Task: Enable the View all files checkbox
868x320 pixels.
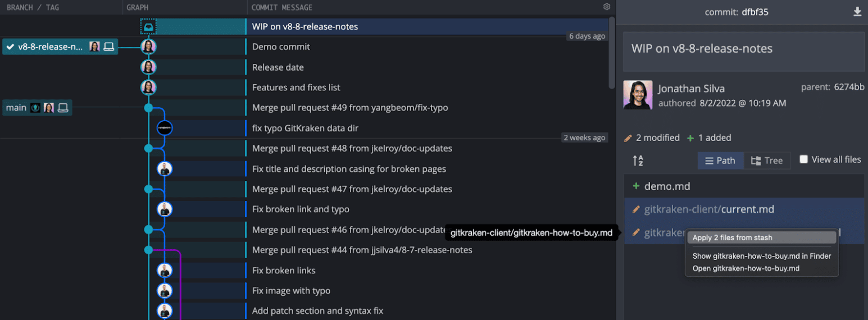Action: click(804, 159)
